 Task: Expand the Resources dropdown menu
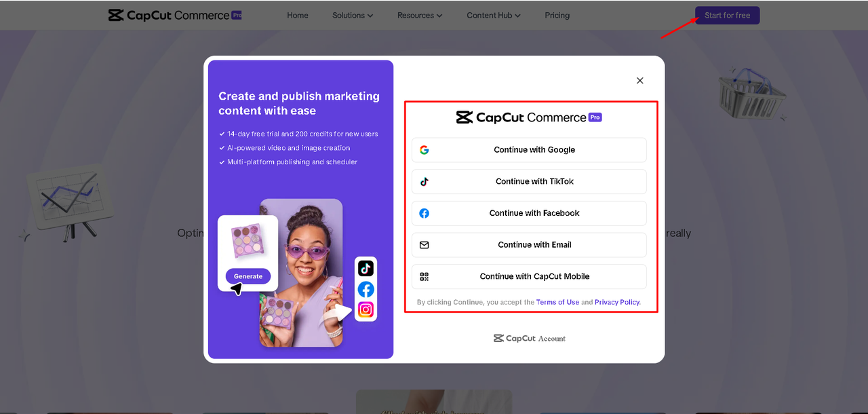420,15
